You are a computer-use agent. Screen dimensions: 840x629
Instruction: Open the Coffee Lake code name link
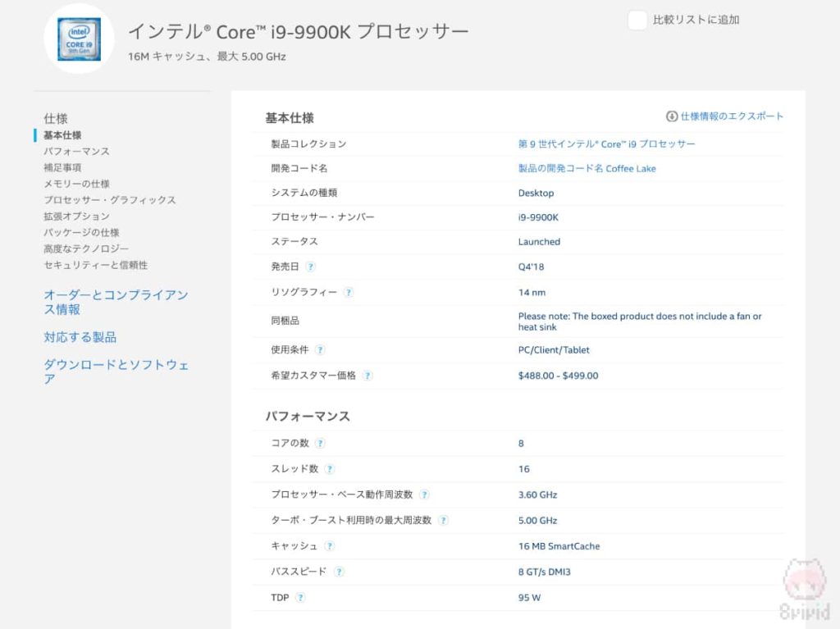point(587,169)
